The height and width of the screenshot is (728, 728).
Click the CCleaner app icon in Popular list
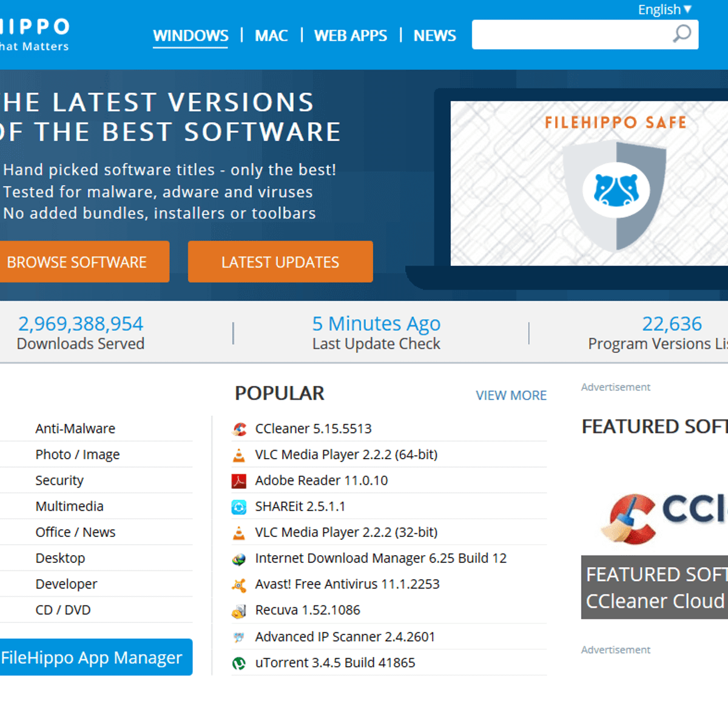pos(239,430)
